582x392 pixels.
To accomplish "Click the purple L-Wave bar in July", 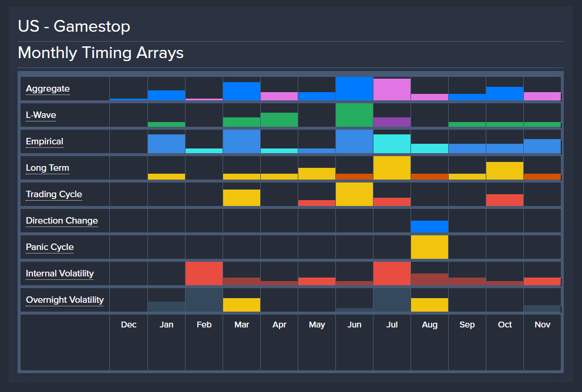I will (392, 122).
